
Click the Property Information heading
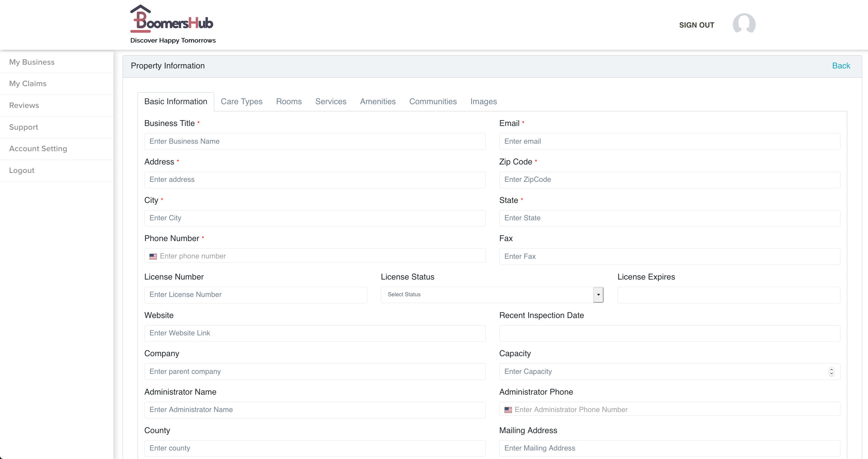pos(168,66)
